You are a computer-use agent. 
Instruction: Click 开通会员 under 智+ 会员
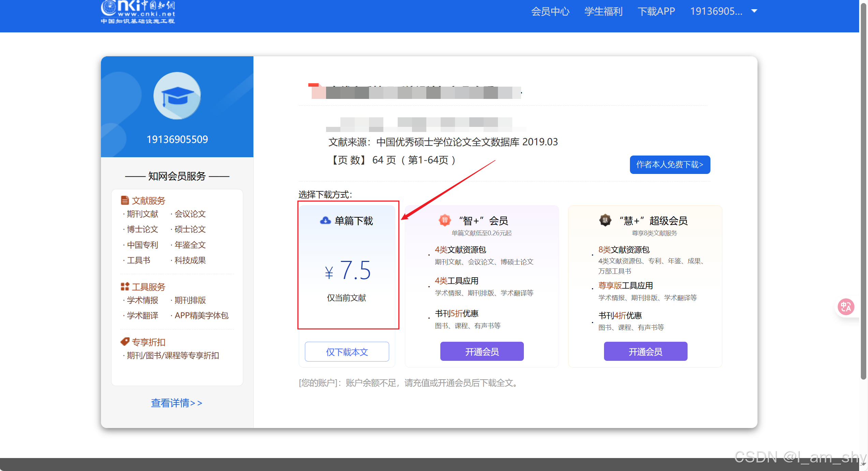pyautogui.click(x=482, y=351)
